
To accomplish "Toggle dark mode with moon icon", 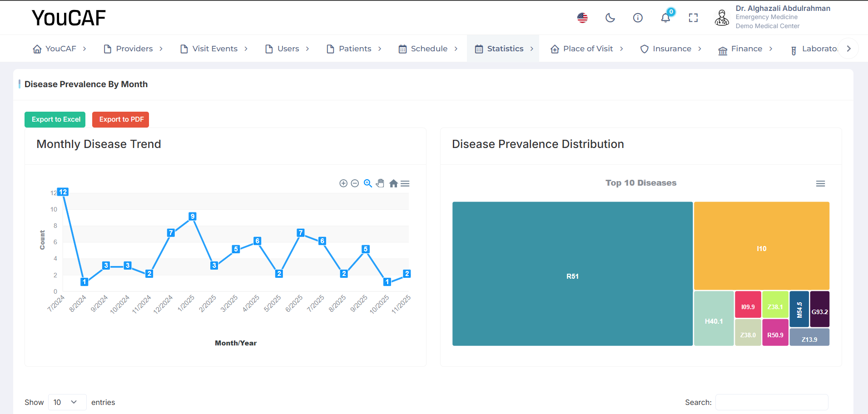I will pyautogui.click(x=610, y=18).
